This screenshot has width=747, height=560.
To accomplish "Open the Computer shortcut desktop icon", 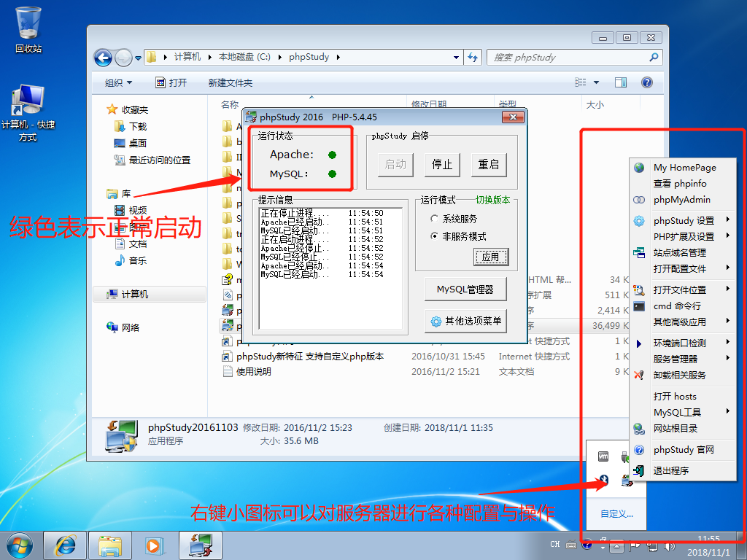I will click(28, 113).
